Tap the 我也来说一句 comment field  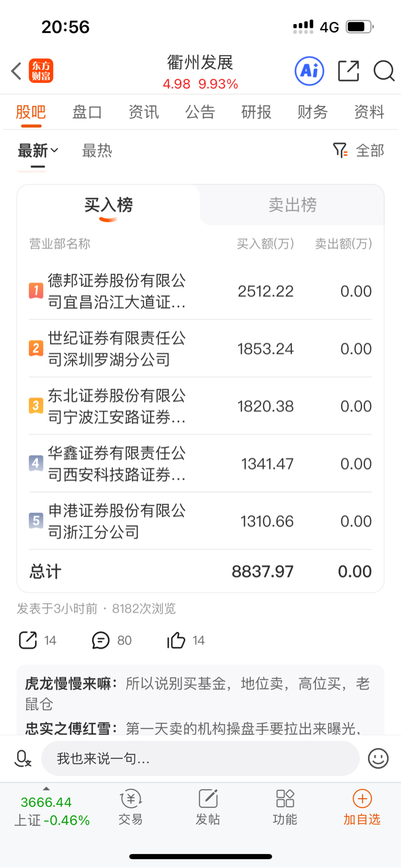point(200,758)
